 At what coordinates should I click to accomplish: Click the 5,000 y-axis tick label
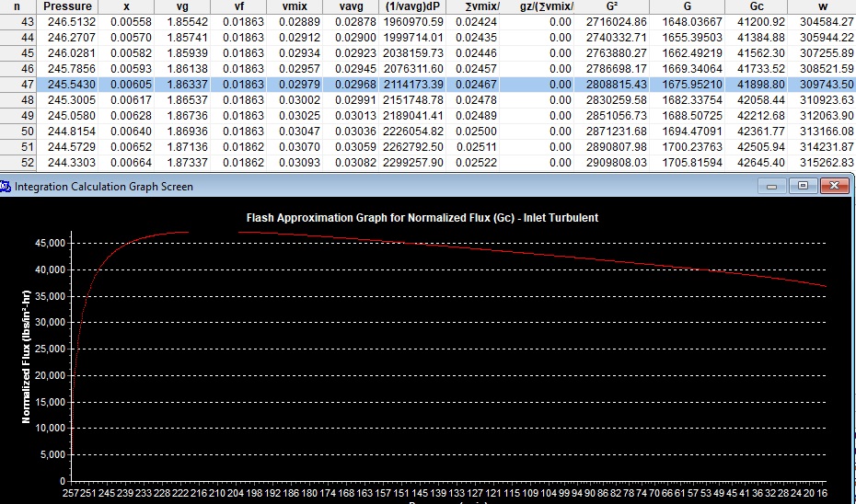[x=52, y=455]
